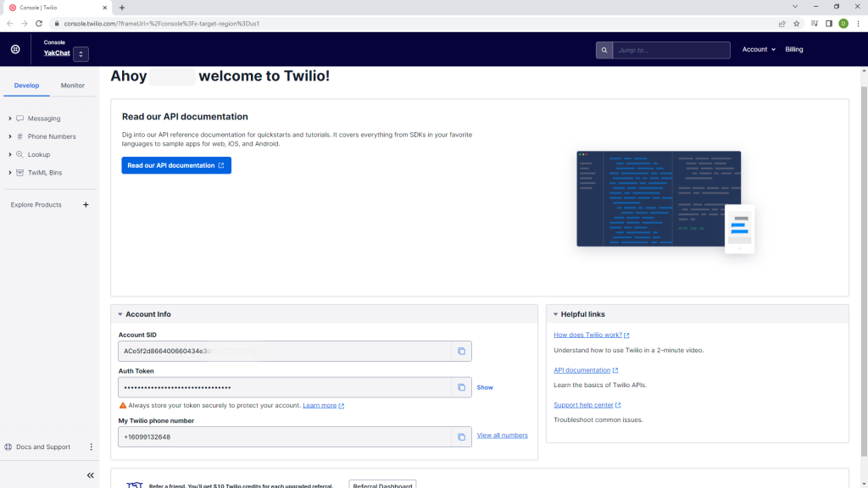868x488 pixels.
Task: Collapse the Helpful links section
Action: click(555, 314)
